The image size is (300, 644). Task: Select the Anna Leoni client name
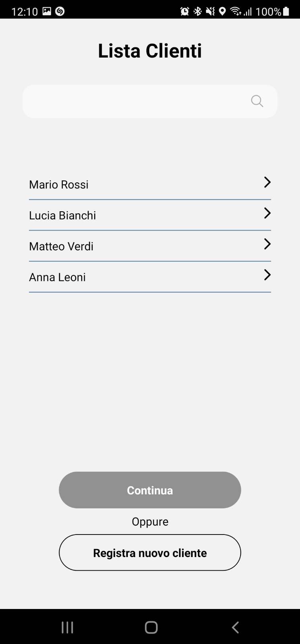pyautogui.click(x=57, y=277)
